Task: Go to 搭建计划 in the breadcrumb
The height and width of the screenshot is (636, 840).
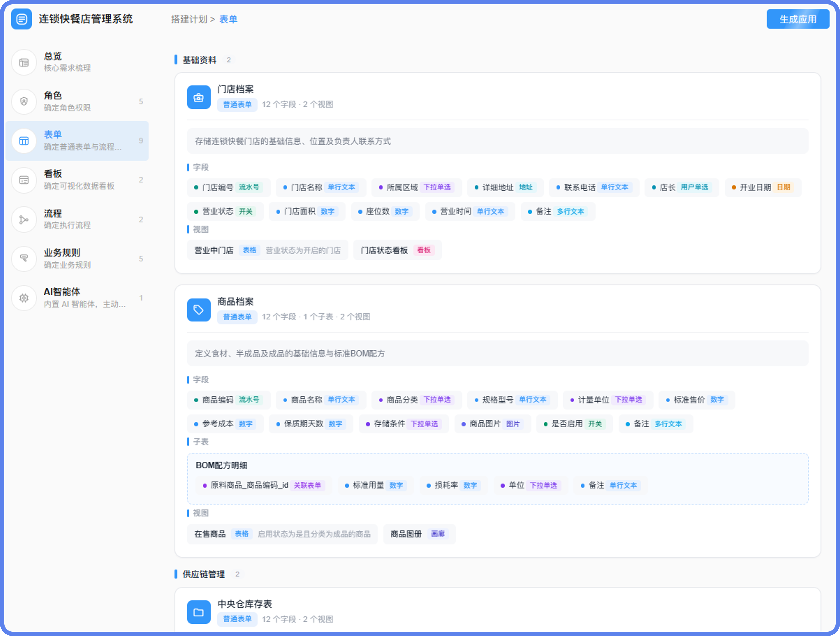Action: [x=189, y=19]
